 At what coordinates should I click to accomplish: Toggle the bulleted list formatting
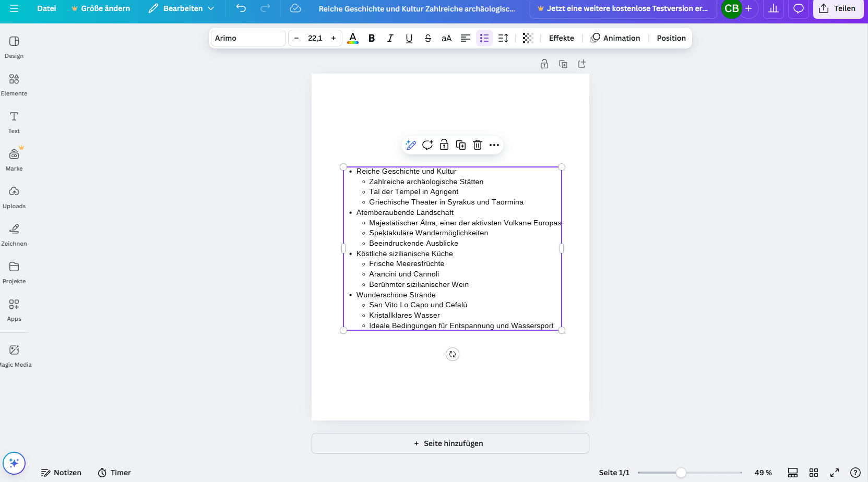pyautogui.click(x=484, y=38)
